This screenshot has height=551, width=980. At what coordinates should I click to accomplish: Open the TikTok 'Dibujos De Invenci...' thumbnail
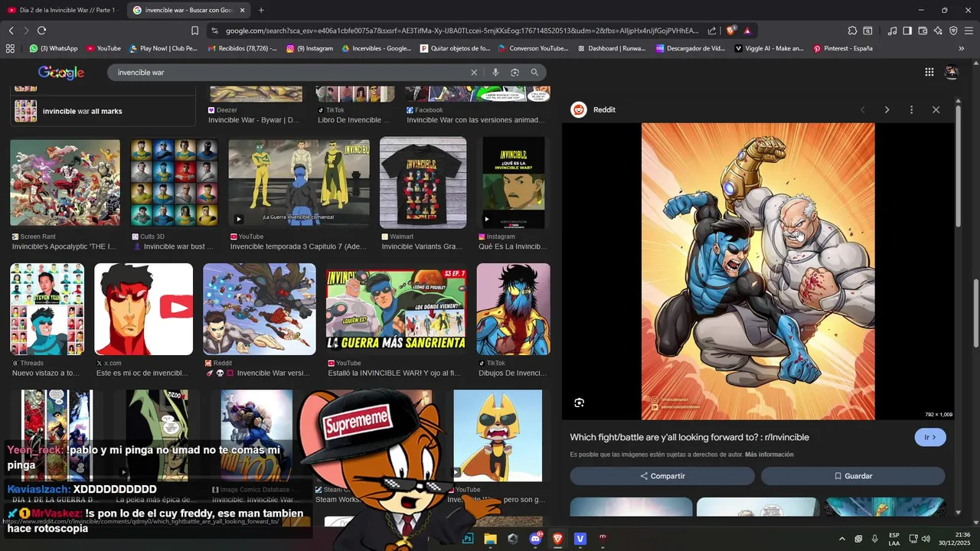click(x=513, y=309)
